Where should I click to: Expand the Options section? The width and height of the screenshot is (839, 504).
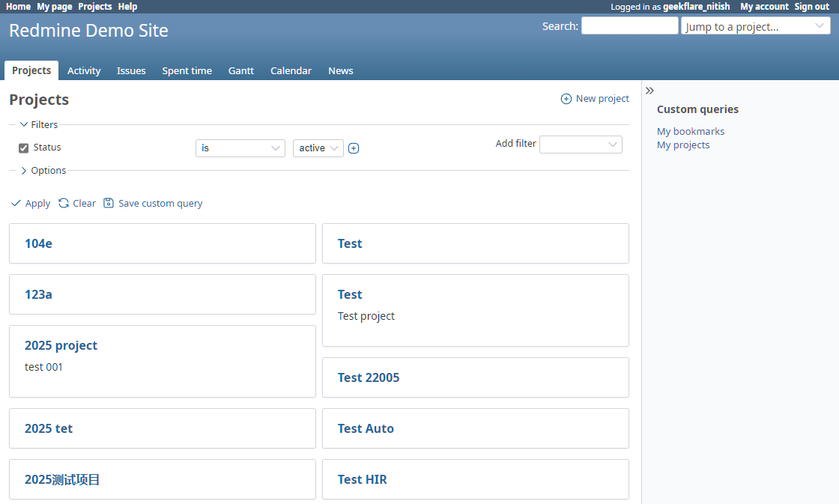[43, 171]
